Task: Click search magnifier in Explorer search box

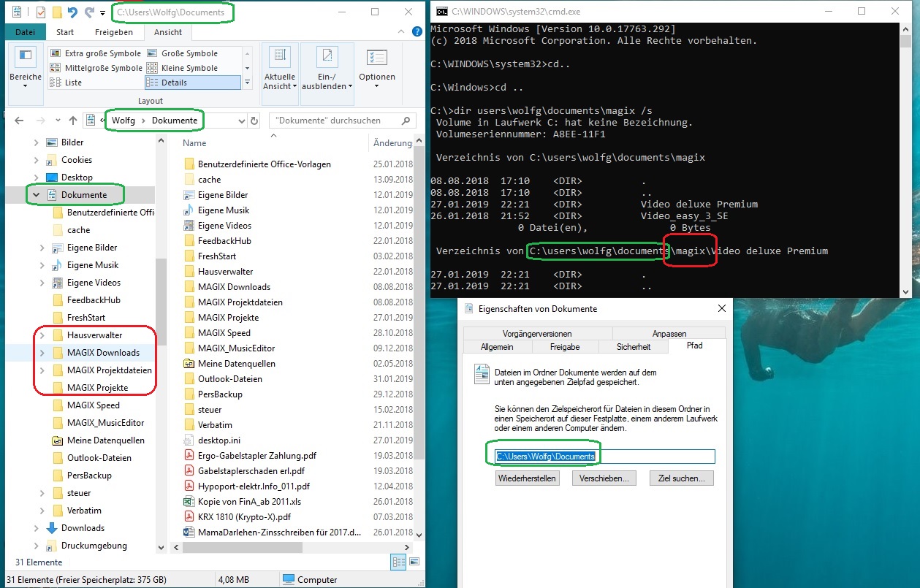Action: [407, 121]
